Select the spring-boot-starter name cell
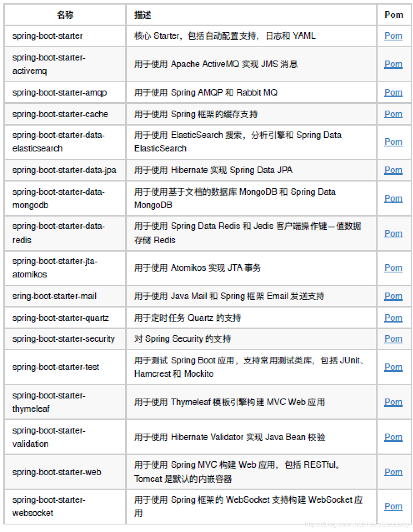413x532 pixels. pyautogui.click(x=65, y=36)
